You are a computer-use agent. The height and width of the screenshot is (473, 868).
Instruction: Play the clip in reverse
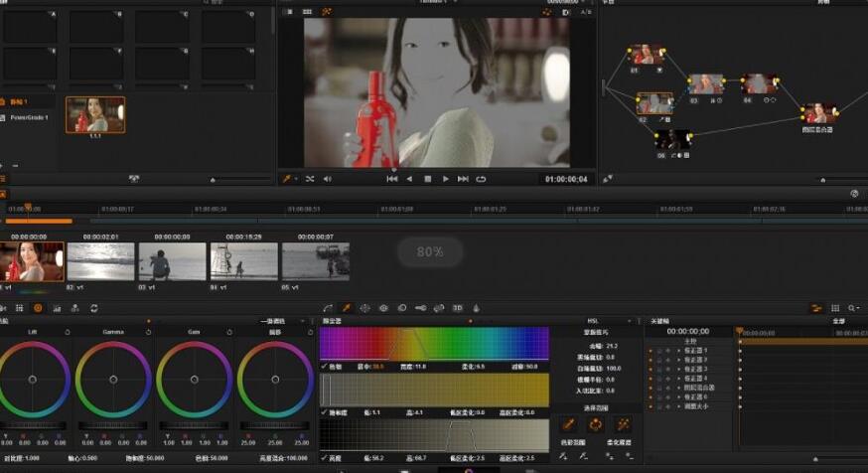click(409, 179)
